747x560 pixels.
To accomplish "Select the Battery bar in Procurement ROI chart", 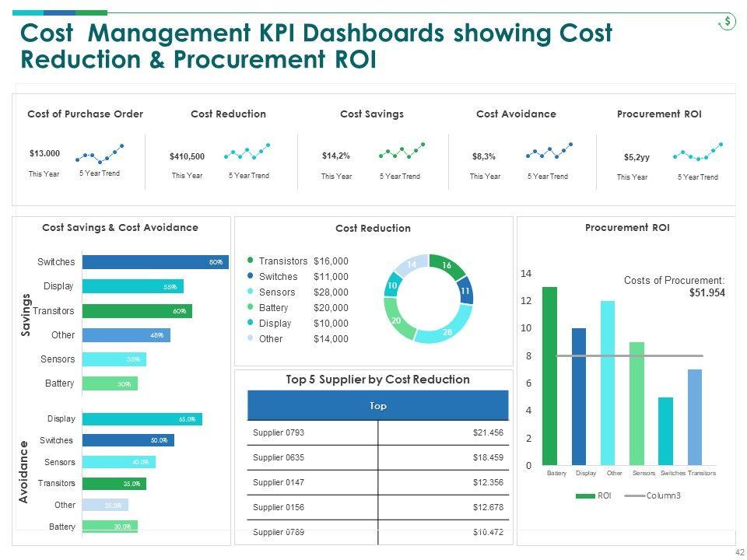I will point(549,375).
